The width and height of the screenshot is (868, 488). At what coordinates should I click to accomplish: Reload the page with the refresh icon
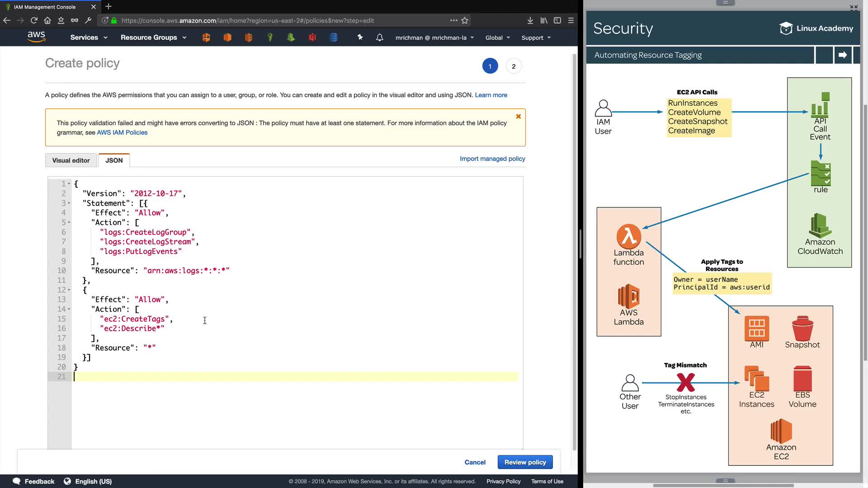coord(34,20)
